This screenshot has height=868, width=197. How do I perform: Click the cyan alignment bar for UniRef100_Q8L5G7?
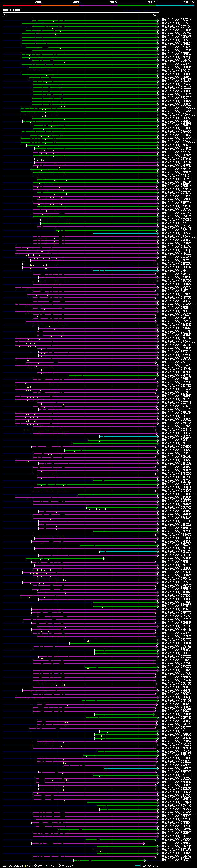pos(126,233)
